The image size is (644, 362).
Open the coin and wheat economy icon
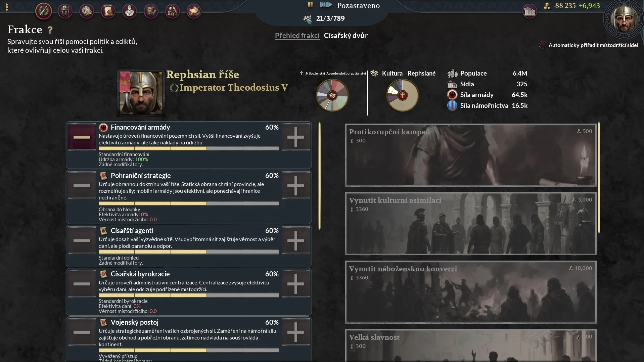coord(87,11)
